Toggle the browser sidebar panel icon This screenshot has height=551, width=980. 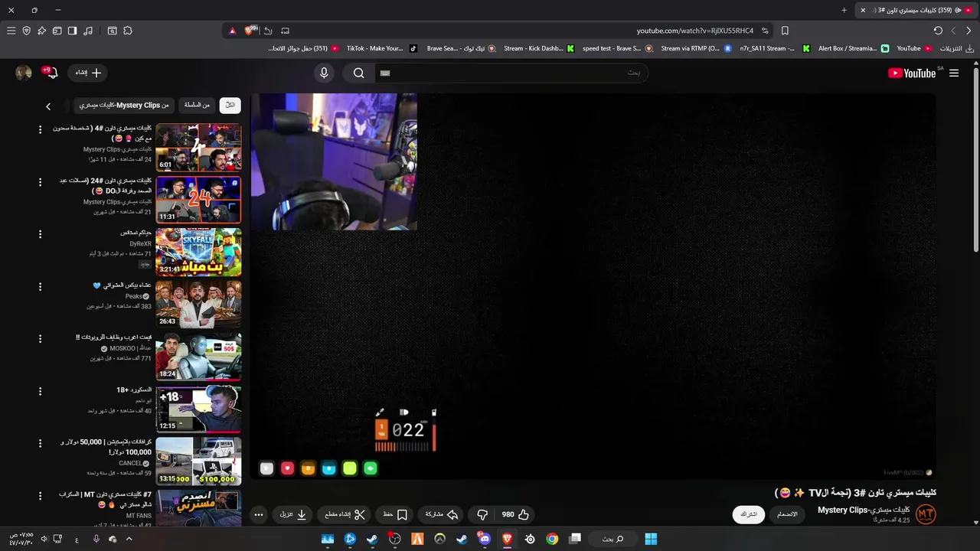pos(72,31)
